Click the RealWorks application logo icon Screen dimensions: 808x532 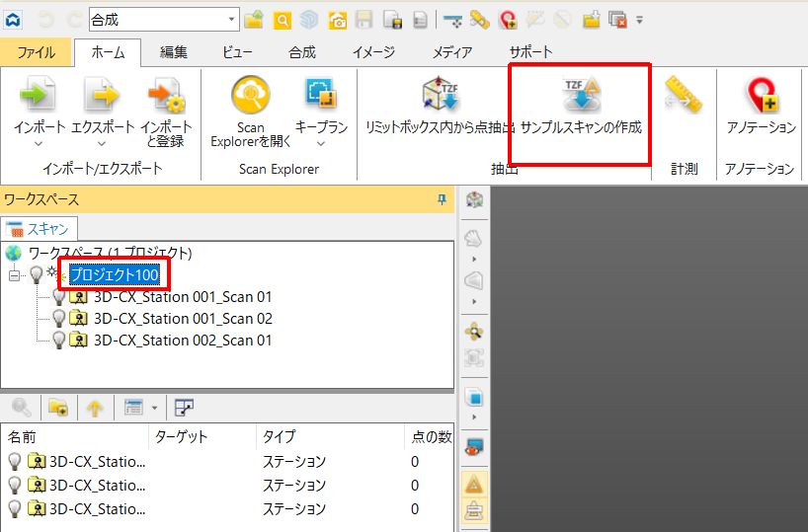[13, 20]
